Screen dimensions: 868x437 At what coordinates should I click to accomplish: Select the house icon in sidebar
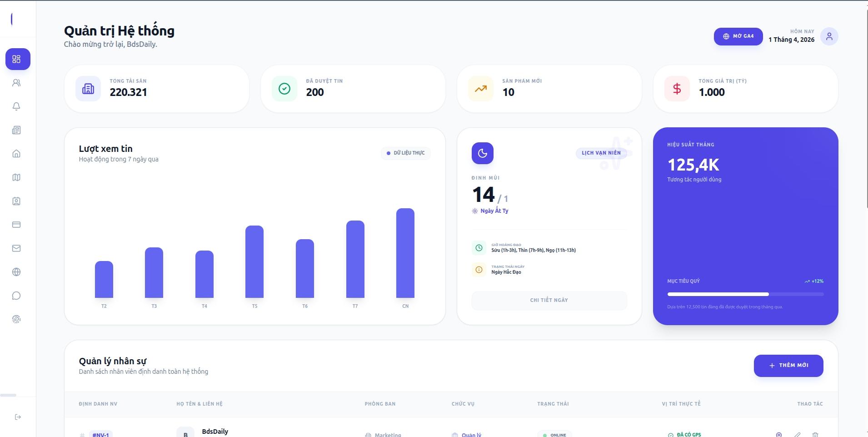[16, 154]
